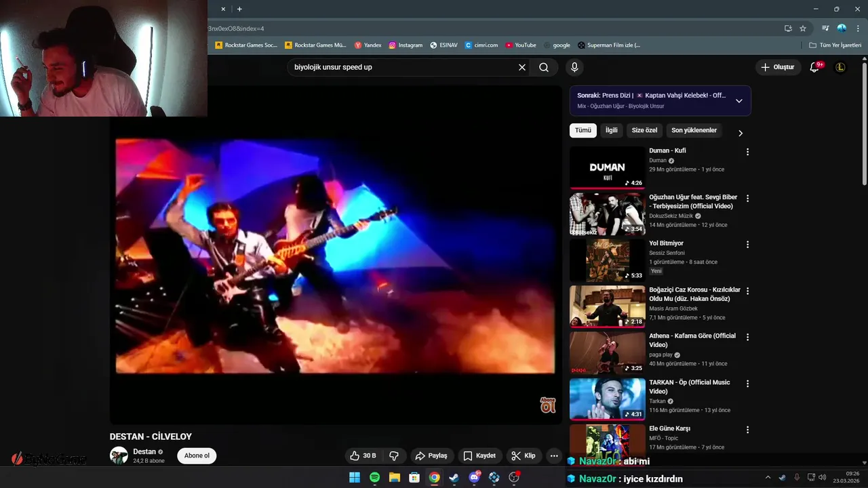Screen dimensions: 868x488
Task: Open options for TARKAN - Öp
Action: (x=747, y=384)
